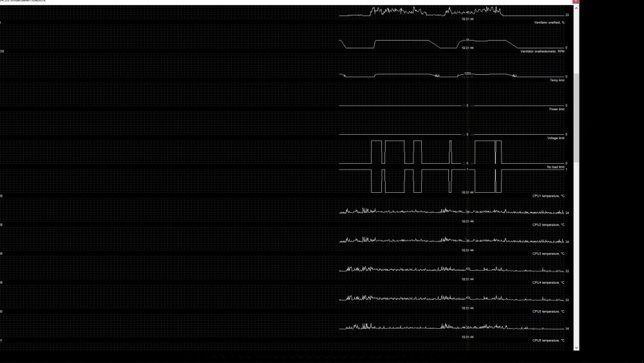
Task: Click the '1203' marker value on RPM graph
Action: coord(468,74)
